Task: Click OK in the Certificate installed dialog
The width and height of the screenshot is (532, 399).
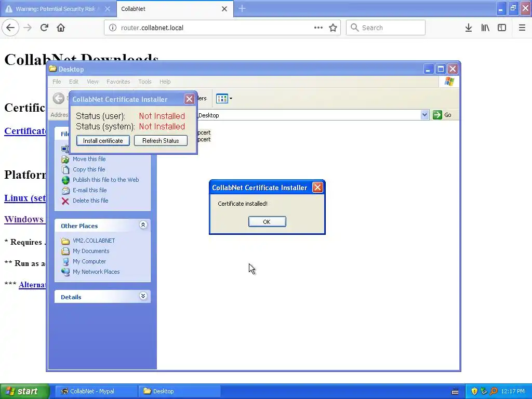Action: 267,221
